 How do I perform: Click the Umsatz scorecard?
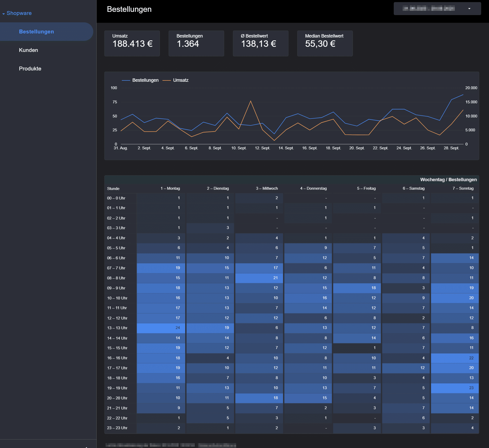[132, 43]
